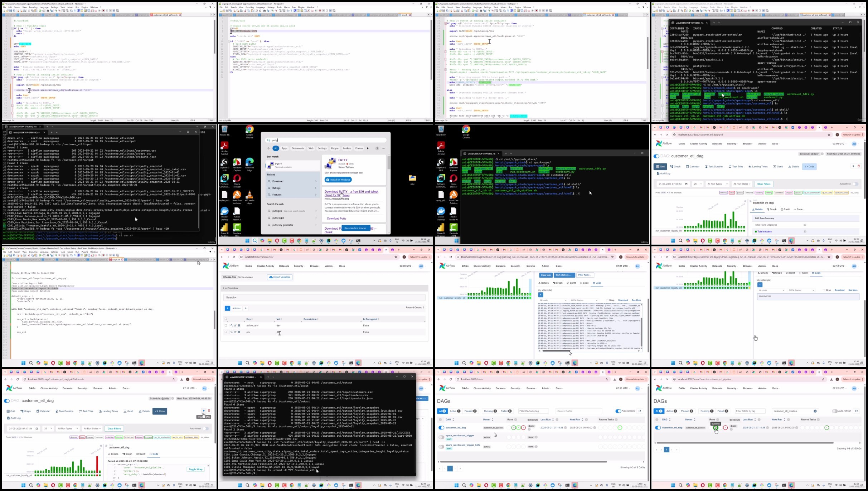The image size is (868, 491).
Task: Click green success status legend on 07:06 page
Action: point(798,193)
